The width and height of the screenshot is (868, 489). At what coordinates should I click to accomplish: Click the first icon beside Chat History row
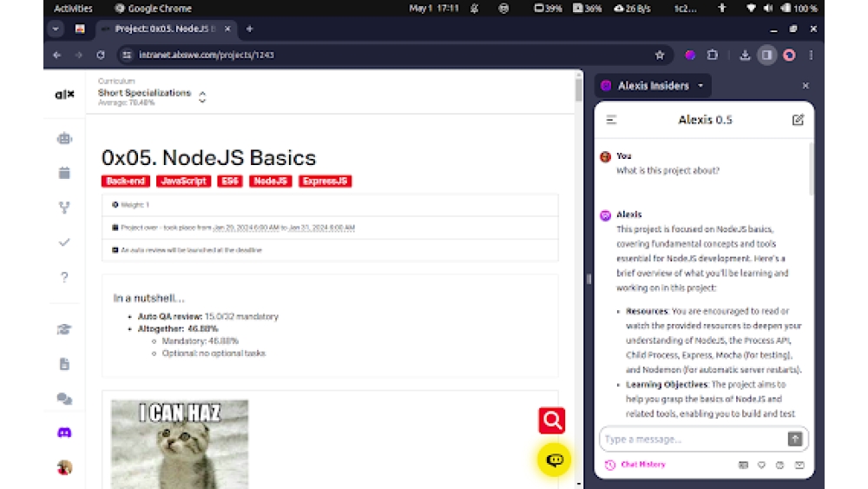click(744, 466)
